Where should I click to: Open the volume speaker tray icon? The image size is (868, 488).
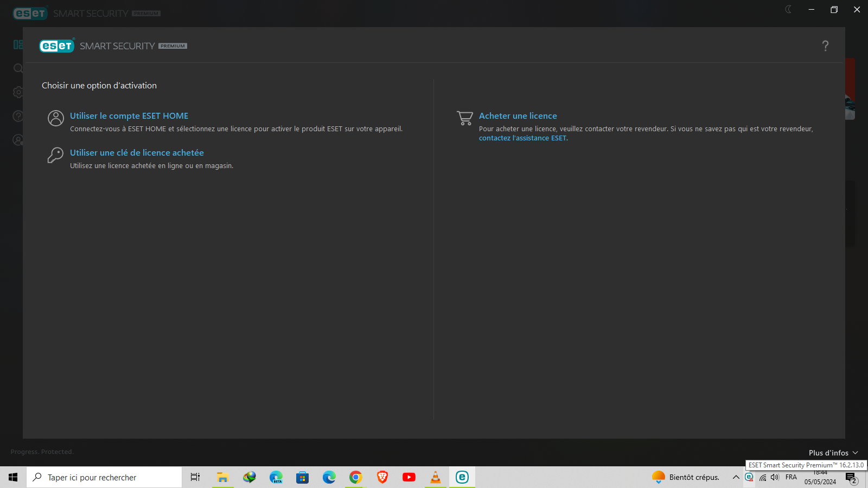click(x=775, y=477)
